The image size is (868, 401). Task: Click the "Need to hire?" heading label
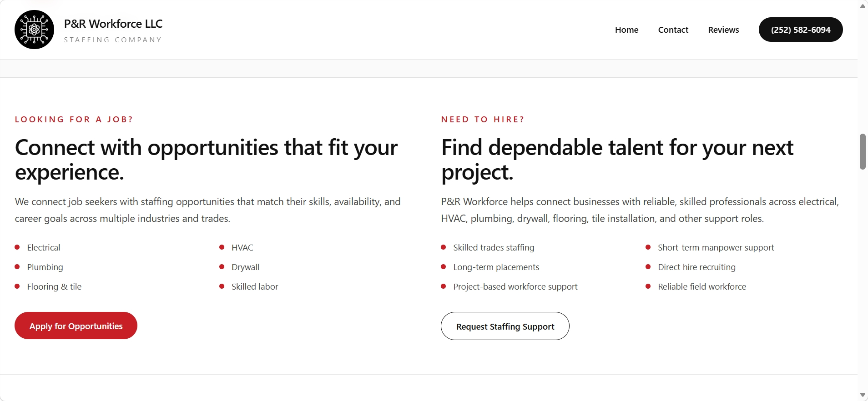click(483, 120)
